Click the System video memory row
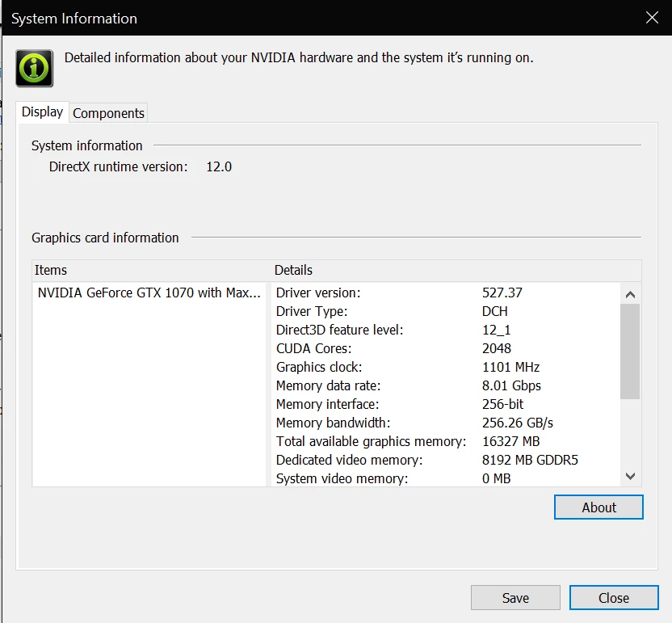The width and height of the screenshot is (672, 623). (446, 478)
